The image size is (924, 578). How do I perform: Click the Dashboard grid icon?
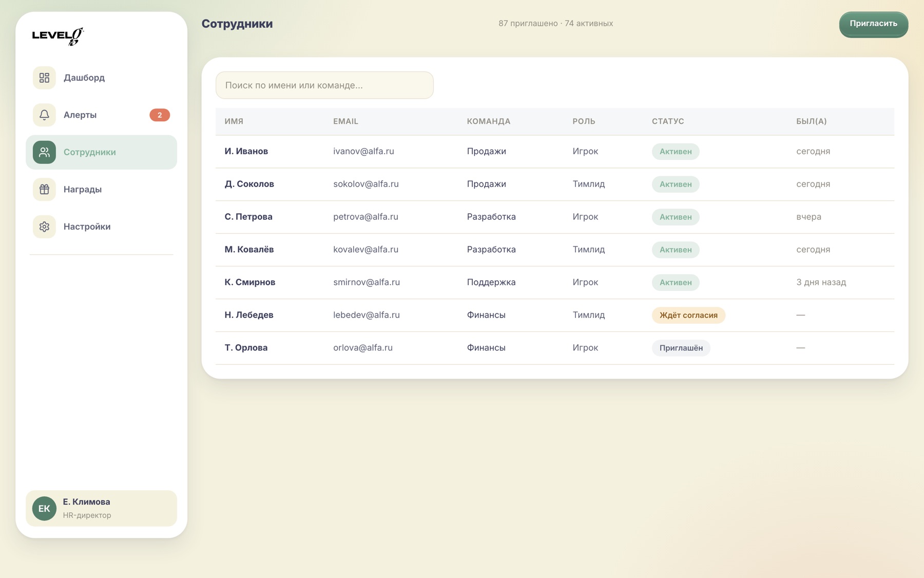pyautogui.click(x=44, y=78)
